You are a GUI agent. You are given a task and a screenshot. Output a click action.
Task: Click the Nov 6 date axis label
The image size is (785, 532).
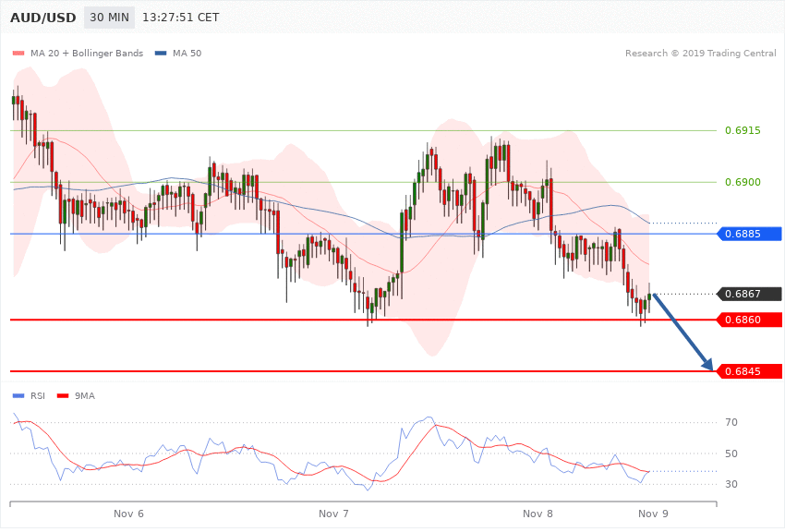pyautogui.click(x=128, y=514)
